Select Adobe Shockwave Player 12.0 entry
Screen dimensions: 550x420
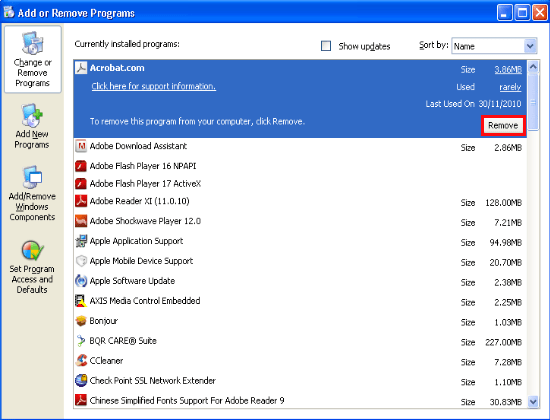145,221
